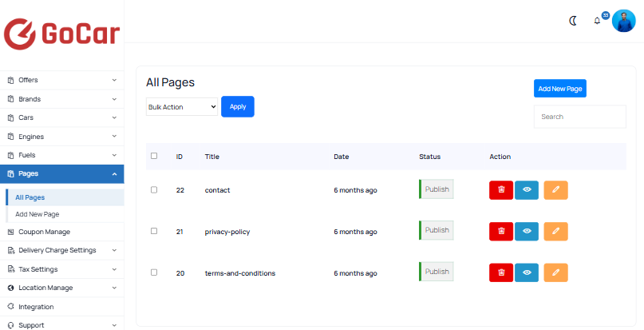Image resolution: width=644 pixels, height=330 pixels.
Task: Select Add New Page in sidebar submenu
Action: pos(37,214)
